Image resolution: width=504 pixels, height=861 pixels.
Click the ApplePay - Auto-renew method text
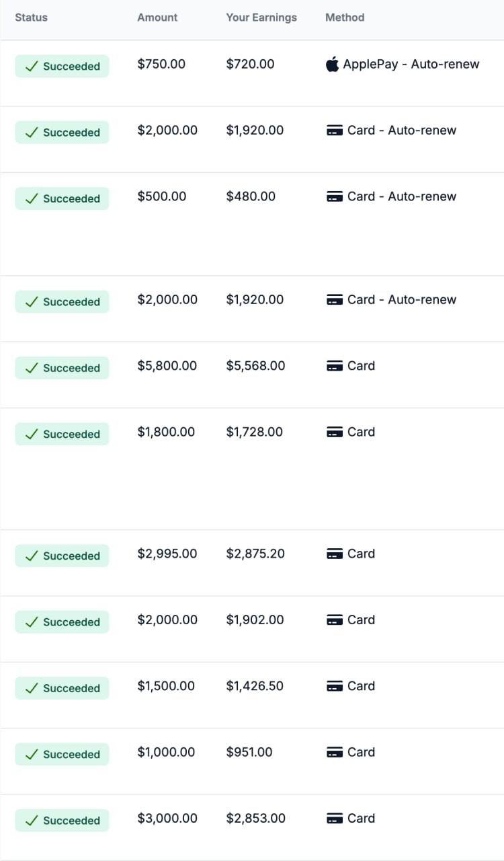pyautogui.click(x=411, y=65)
